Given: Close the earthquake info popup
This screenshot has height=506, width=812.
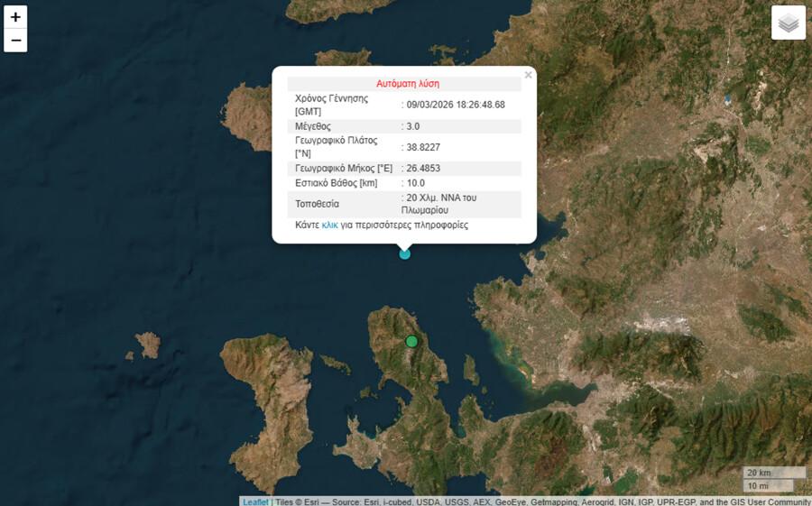Looking at the screenshot, I should pyautogui.click(x=528, y=76).
